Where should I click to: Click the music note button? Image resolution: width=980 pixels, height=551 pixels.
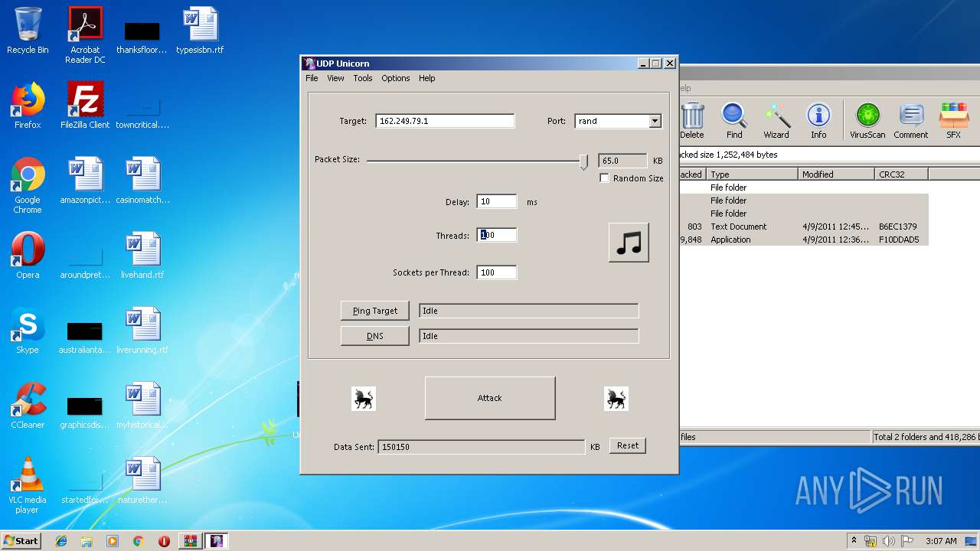[629, 243]
